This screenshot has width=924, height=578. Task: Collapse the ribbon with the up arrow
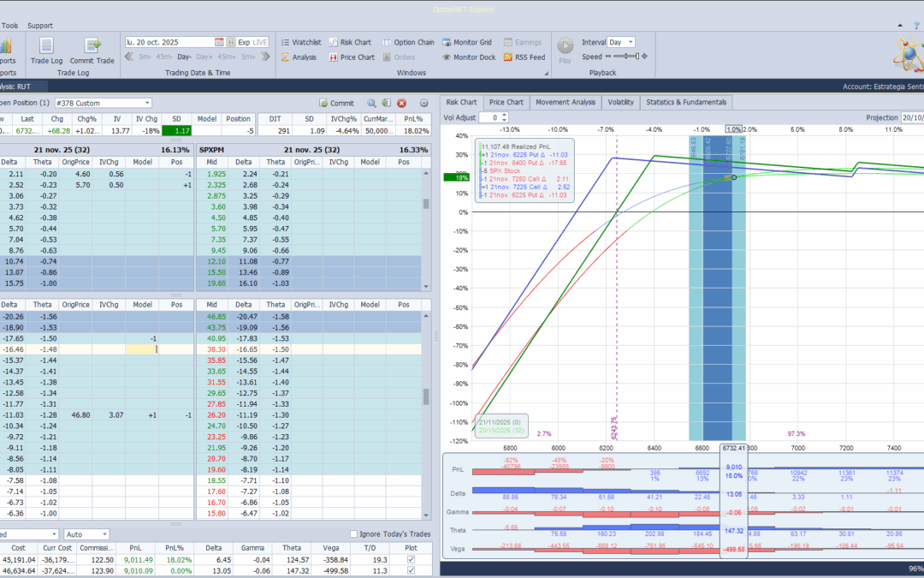tap(900, 26)
